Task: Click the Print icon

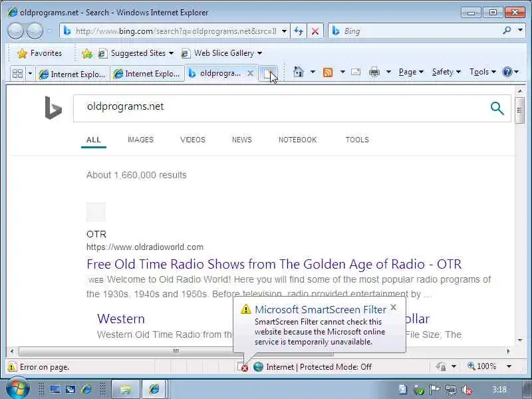Action: click(374, 72)
